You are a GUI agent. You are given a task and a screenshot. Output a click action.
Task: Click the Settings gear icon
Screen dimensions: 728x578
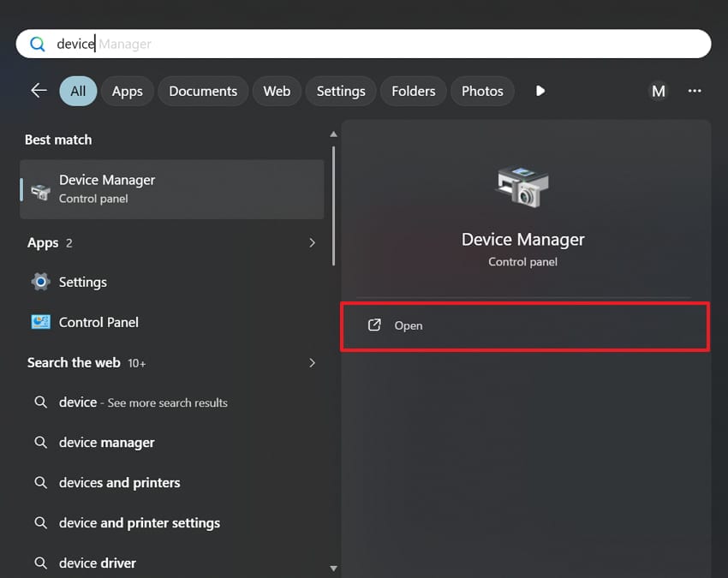pyautogui.click(x=40, y=282)
